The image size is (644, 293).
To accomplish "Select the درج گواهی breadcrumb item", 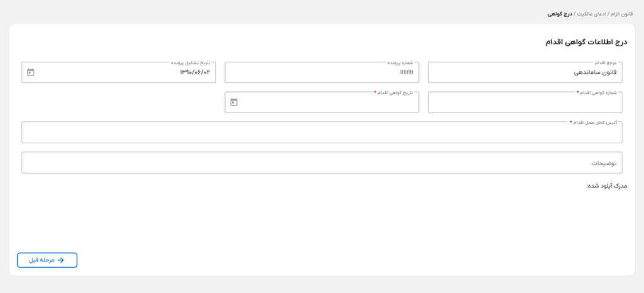I will [x=559, y=13].
